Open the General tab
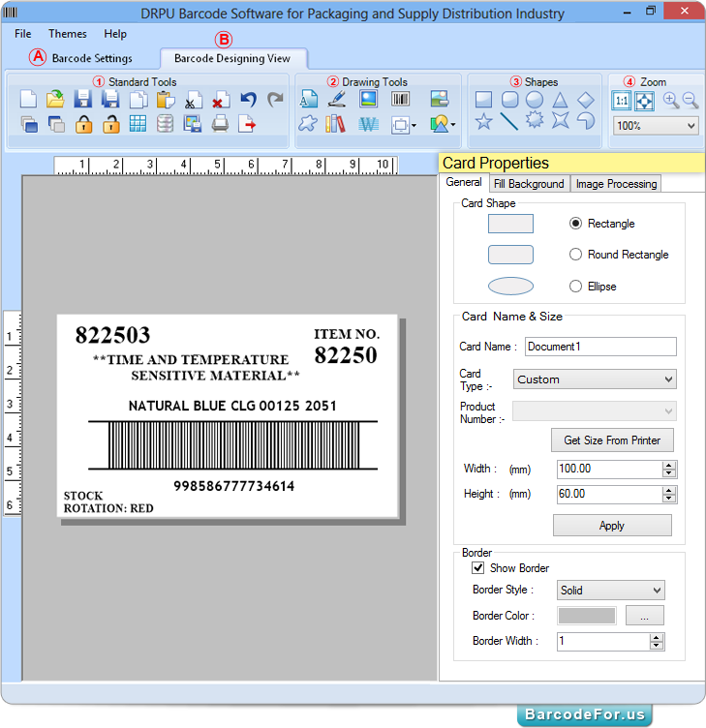This screenshot has height=728, width=706. click(x=464, y=182)
